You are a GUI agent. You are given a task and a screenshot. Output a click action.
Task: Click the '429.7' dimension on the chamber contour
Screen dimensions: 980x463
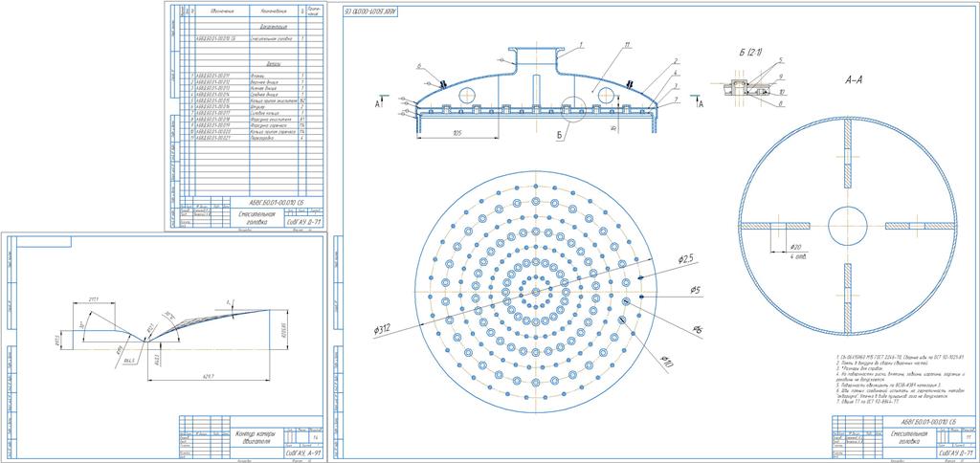pos(209,376)
